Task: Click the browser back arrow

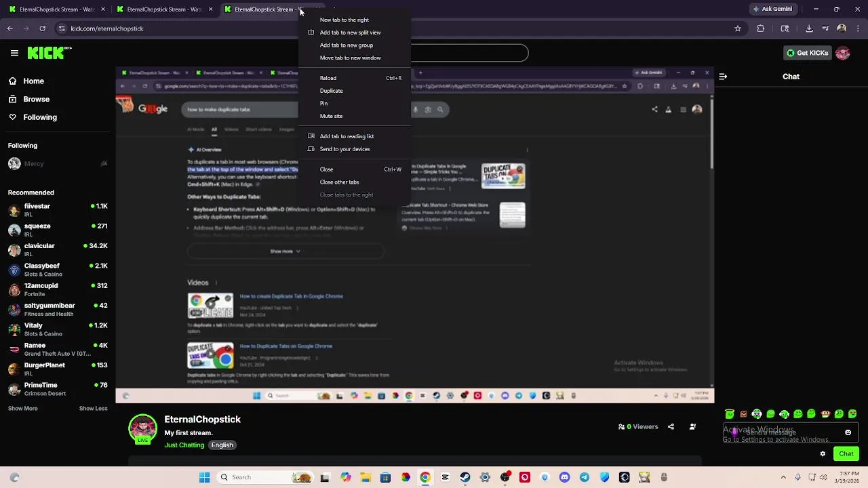Action: 9,28
